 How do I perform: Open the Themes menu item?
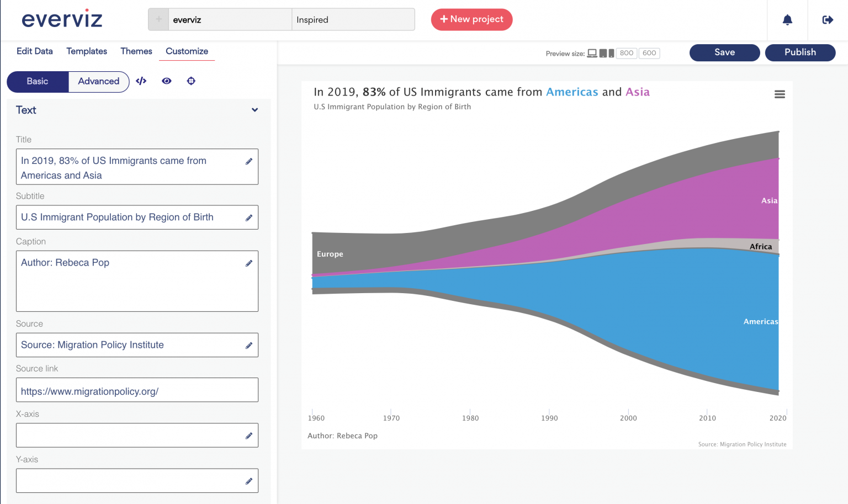pyautogui.click(x=136, y=51)
